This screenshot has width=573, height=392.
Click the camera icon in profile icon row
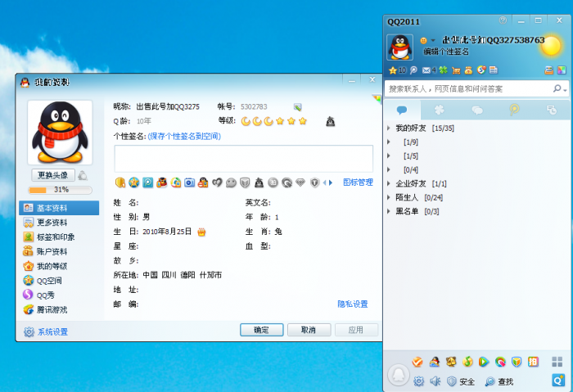pos(189,182)
